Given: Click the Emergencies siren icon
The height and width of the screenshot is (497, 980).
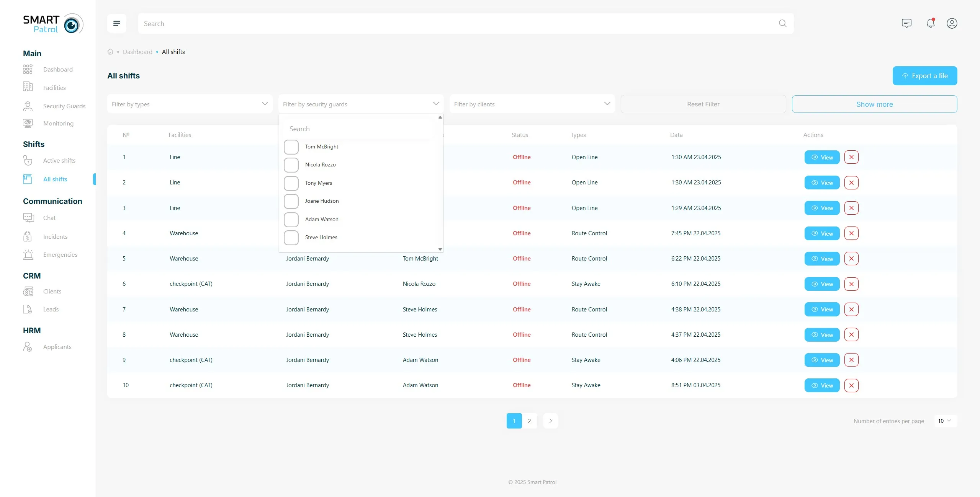Looking at the screenshot, I should (x=28, y=254).
